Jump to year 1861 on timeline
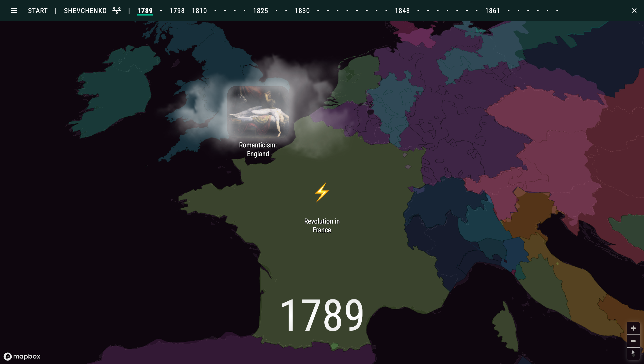This screenshot has height=364, width=644. [x=492, y=11]
